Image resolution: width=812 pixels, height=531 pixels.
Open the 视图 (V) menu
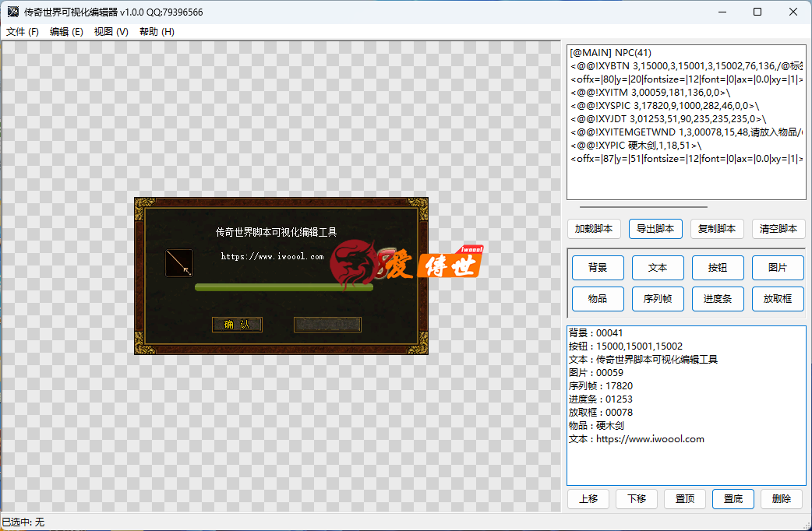(x=111, y=32)
